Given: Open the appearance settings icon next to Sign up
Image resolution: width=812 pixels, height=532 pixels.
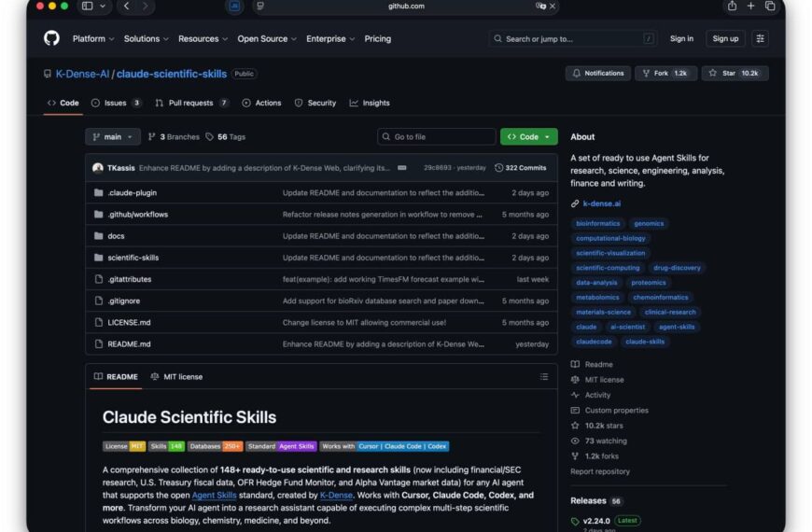Looking at the screenshot, I should 761,39.
